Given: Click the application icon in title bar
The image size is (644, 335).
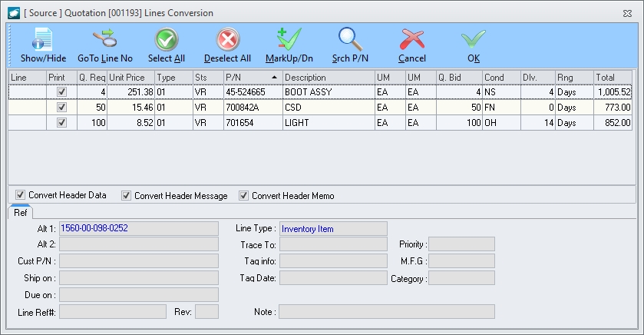Looking at the screenshot, I should (x=14, y=13).
